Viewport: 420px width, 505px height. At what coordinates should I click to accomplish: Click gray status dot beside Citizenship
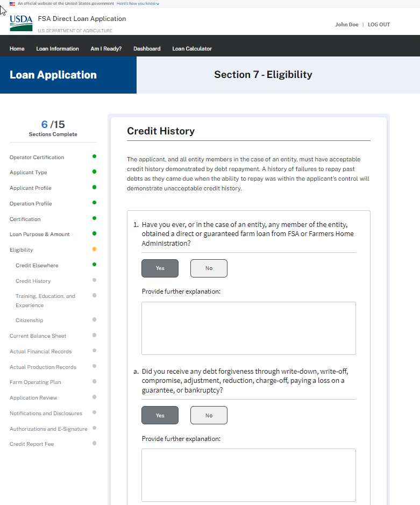(94, 319)
